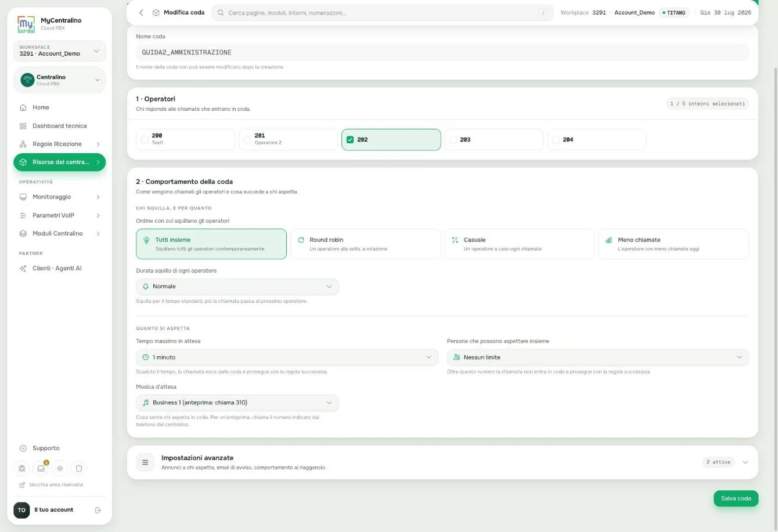The height and width of the screenshot is (532, 778).
Task: Click the Account_Demo text in header
Action: (635, 12)
